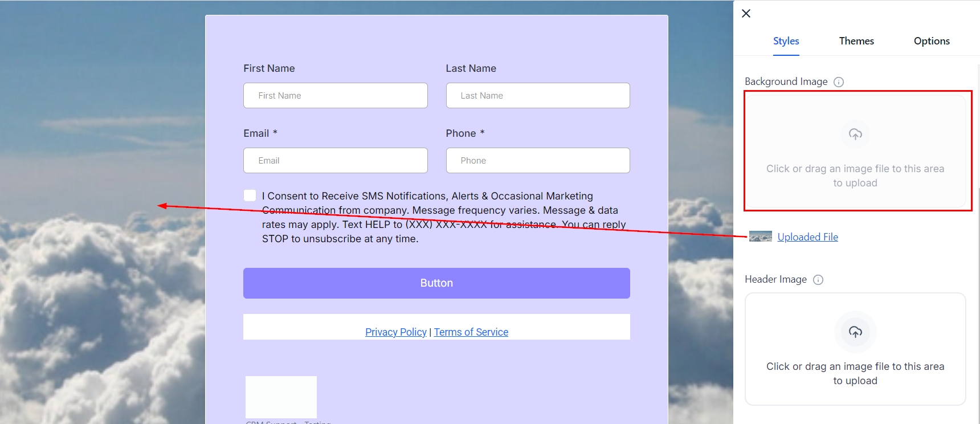The height and width of the screenshot is (424, 980).
Task: Click the white logo image below form
Action: 281,397
